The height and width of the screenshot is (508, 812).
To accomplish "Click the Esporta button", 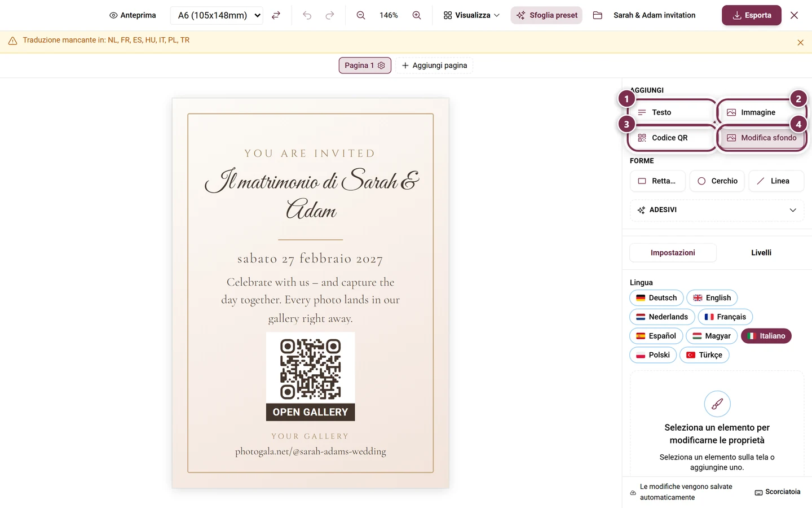I will click(752, 15).
